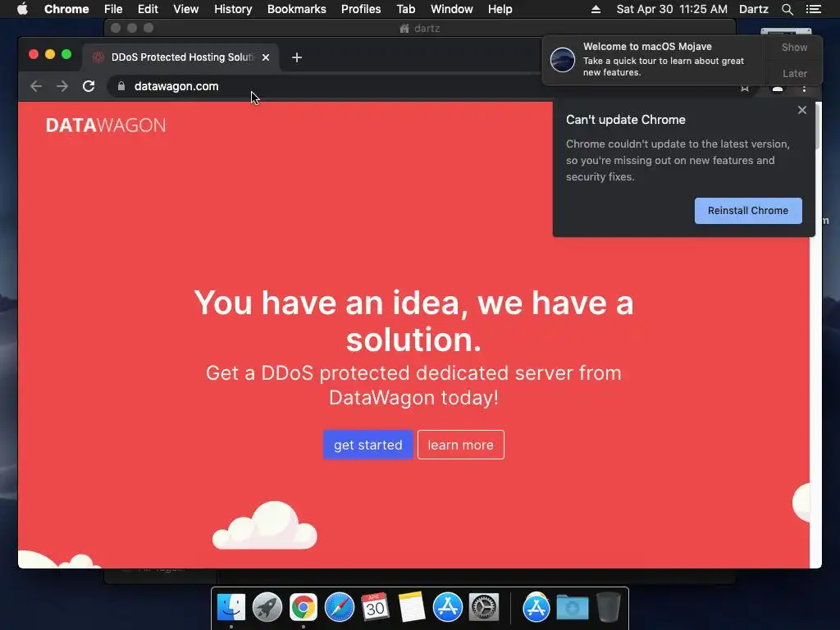Click the date and time in menu bar

pyautogui.click(x=672, y=9)
